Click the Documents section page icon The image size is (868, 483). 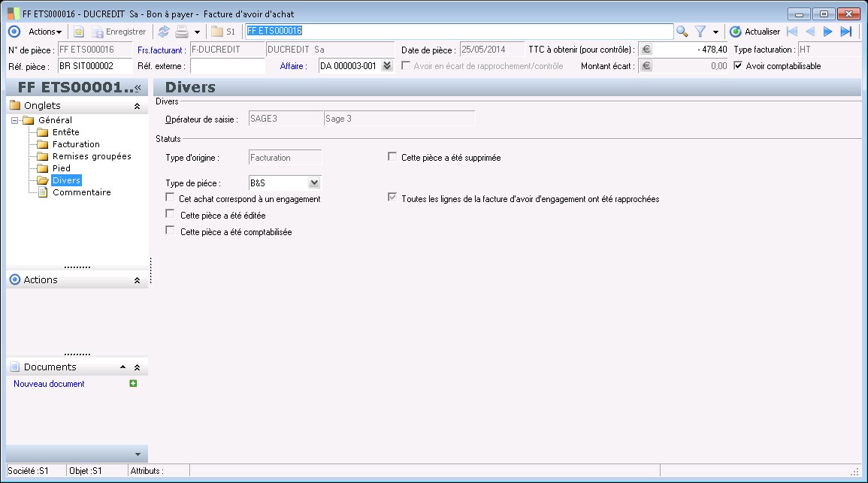pyautogui.click(x=15, y=367)
